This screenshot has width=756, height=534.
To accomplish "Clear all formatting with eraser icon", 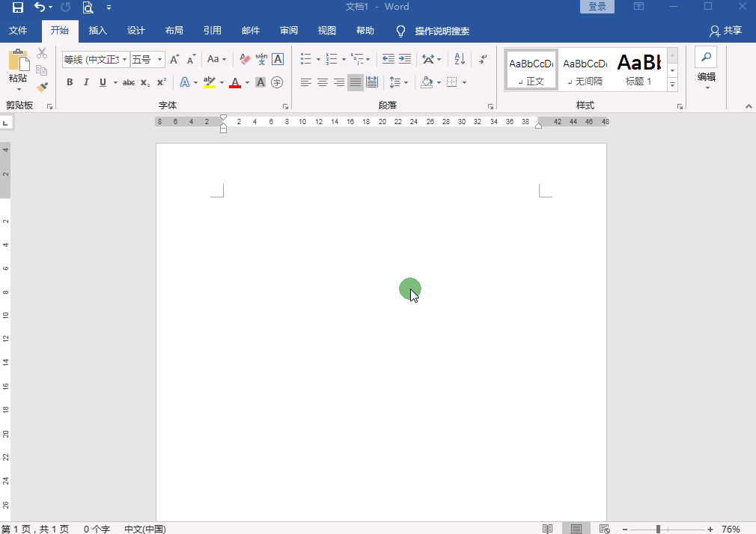I will (x=245, y=59).
